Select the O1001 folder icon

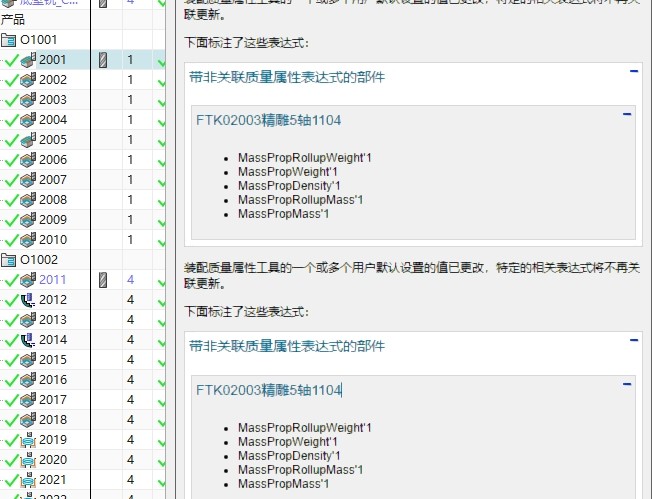coord(9,40)
